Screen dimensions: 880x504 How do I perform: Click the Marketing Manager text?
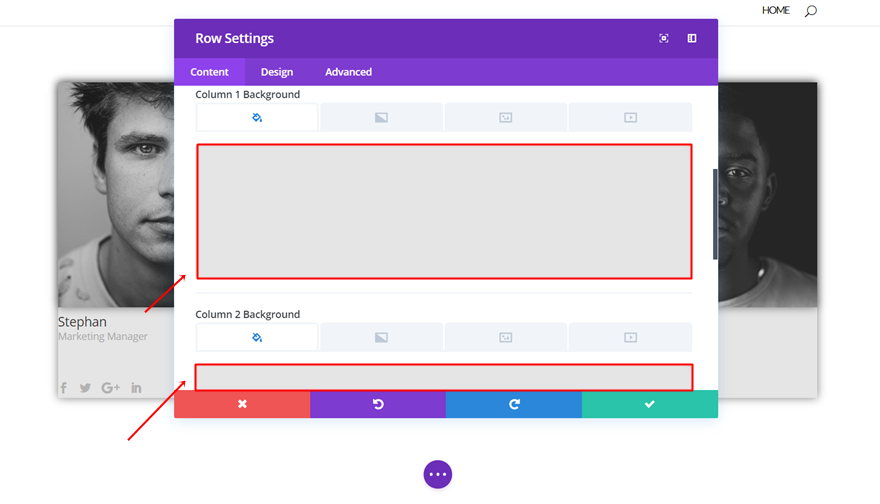point(103,336)
